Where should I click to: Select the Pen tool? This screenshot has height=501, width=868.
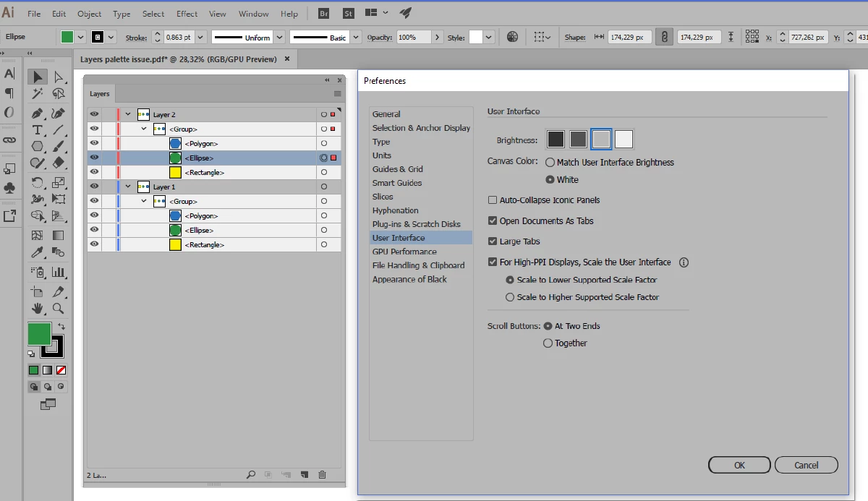point(38,113)
